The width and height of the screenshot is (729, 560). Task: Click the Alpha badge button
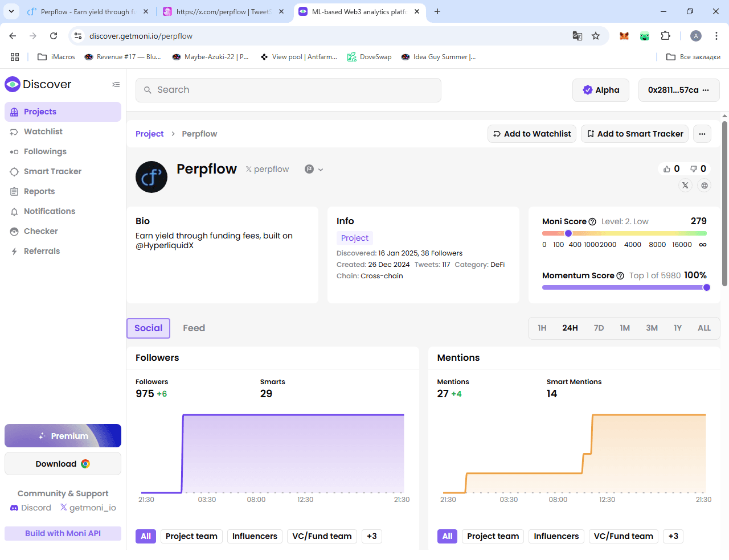tap(601, 90)
